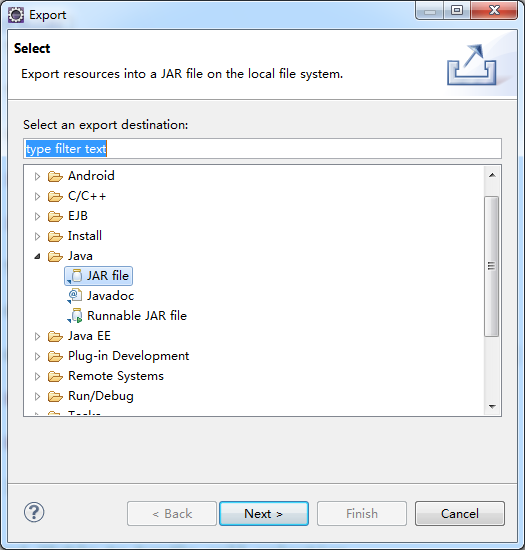This screenshot has width=525, height=550.
Task: Open the help question mark icon
Action: pyautogui.click(x=34, y=512)
